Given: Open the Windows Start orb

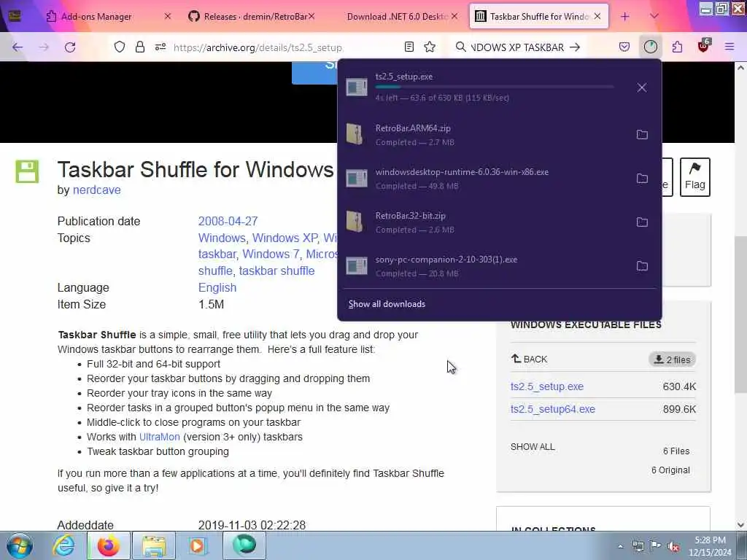Looking at the screenshot, I should click(x=20, y=545).
